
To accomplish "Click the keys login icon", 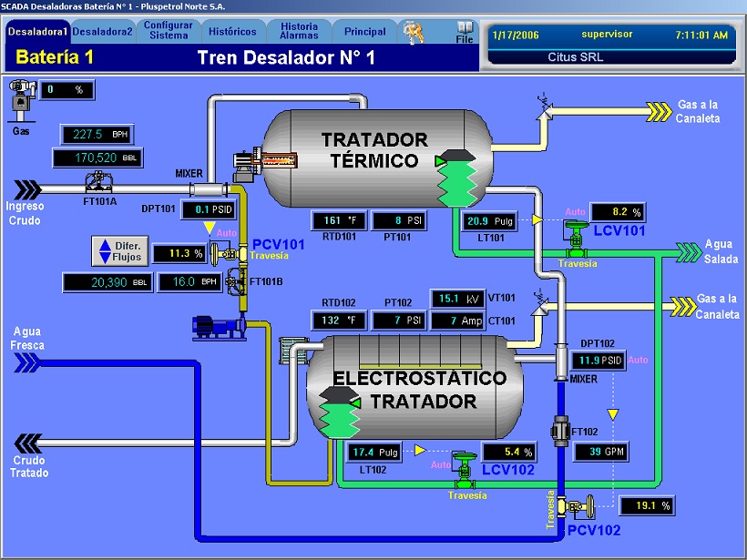I will tap(414, 33).
